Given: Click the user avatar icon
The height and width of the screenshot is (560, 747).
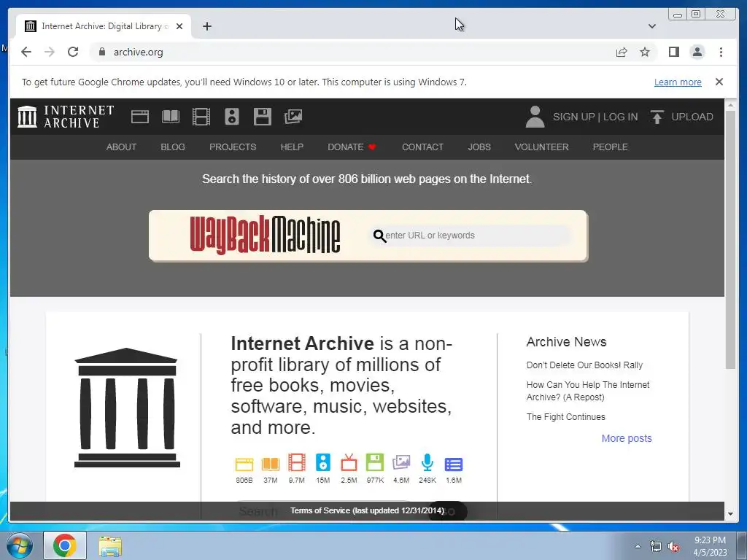Looking at the screenshot, I should point(535,117).
